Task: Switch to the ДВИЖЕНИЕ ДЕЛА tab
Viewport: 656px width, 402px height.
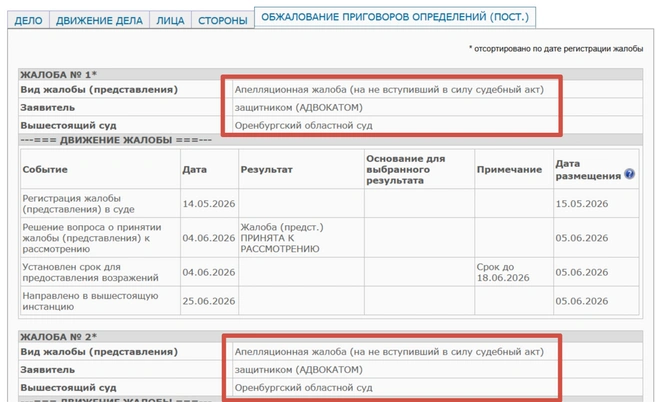Action: pyautogui.click(x=100, y=20)
